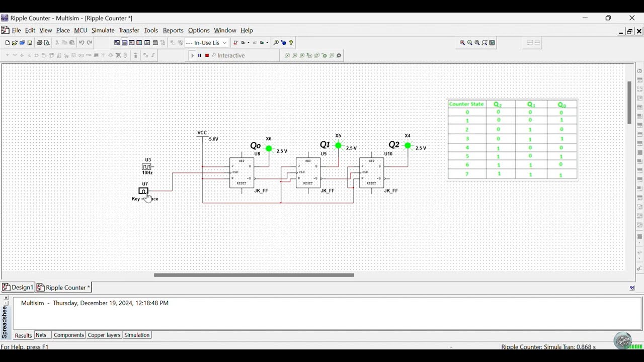Screen dimensions: 644x362
Task: Open the Tools menu
Action: click(151, 30)
